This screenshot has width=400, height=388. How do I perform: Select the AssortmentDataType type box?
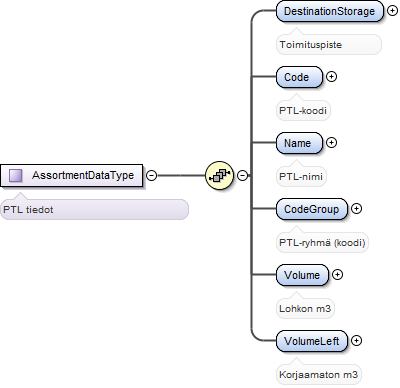(x=72, y=175)
